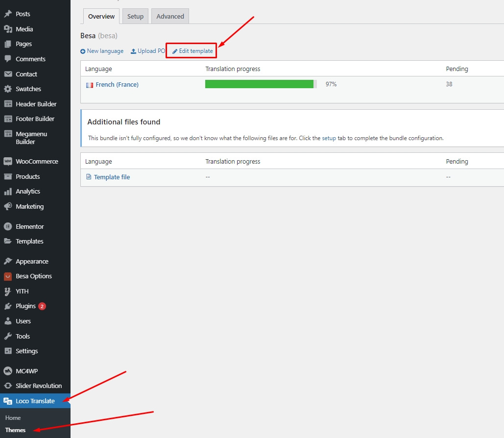
Task: Click the MC4WP icon in sidebar
Action: [8, 371]
